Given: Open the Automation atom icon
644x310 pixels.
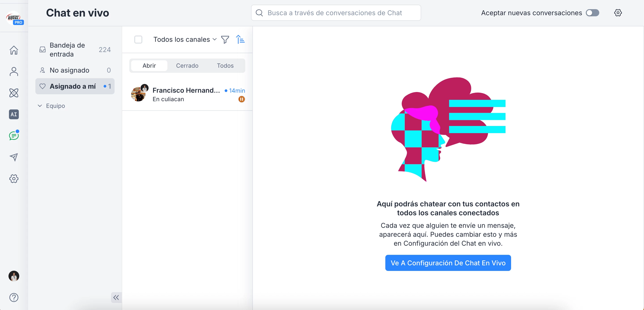Looking at the screenshot, I should 14,93.
